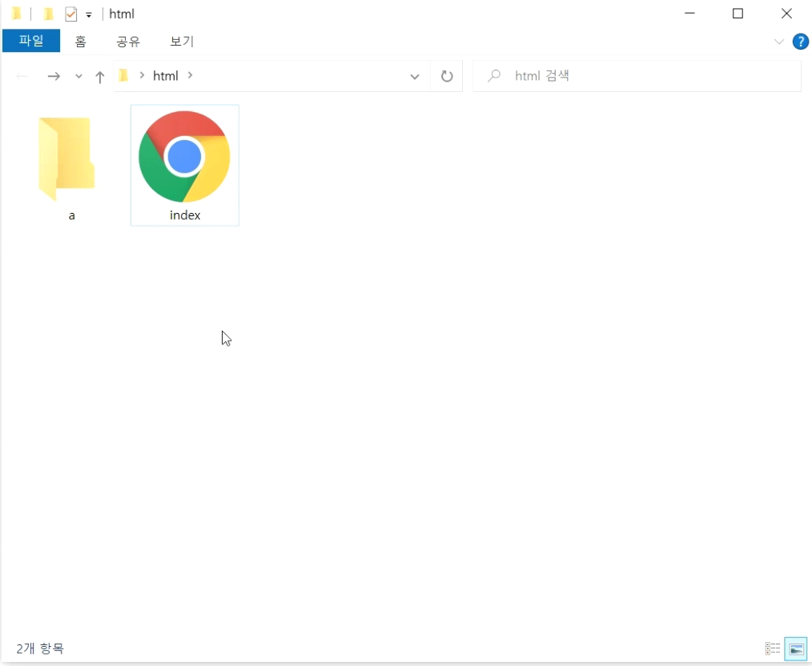Minimize the html Explorer window

point(689,14)
